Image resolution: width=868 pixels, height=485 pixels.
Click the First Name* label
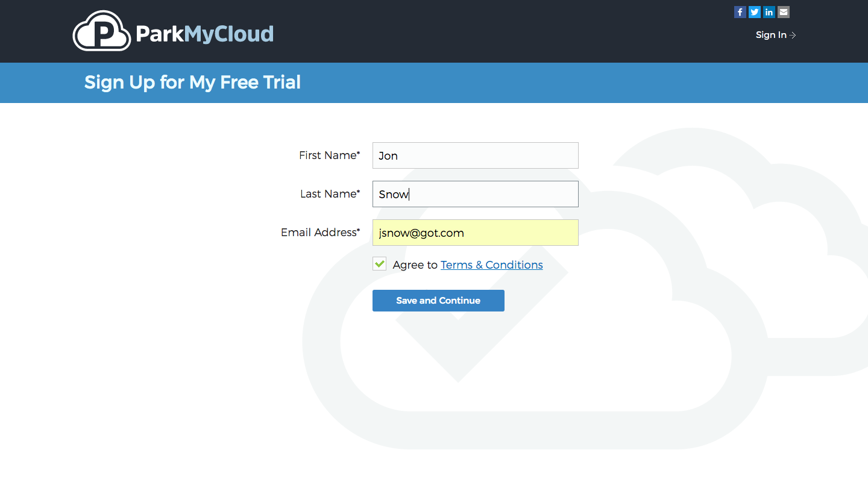(329, 155)
